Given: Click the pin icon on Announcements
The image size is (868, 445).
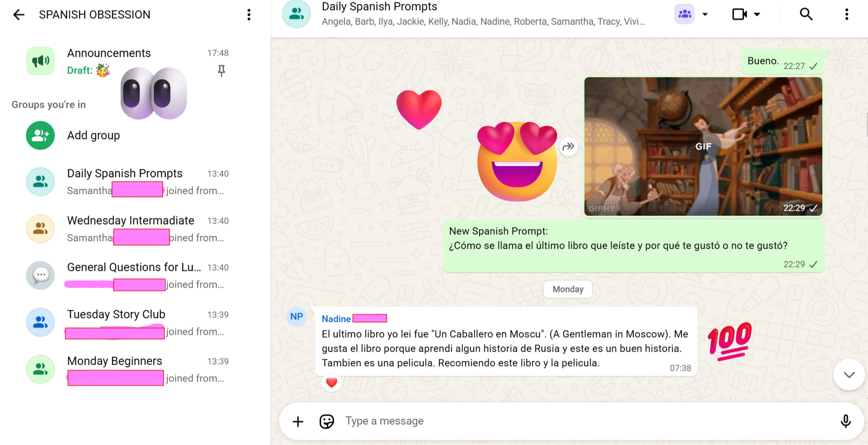Looking at the screenshot, I should [x=221, y=71].
